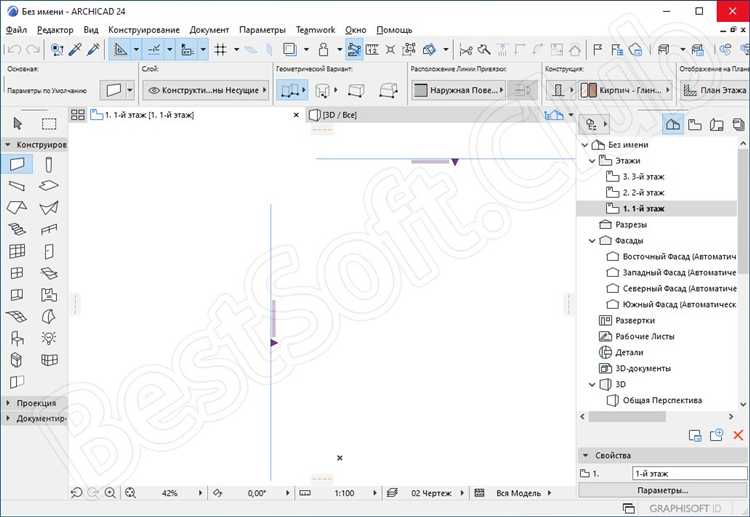Open the Конструирование menu
The height and width of the screenshot is (517, 750).
(144, 30)
